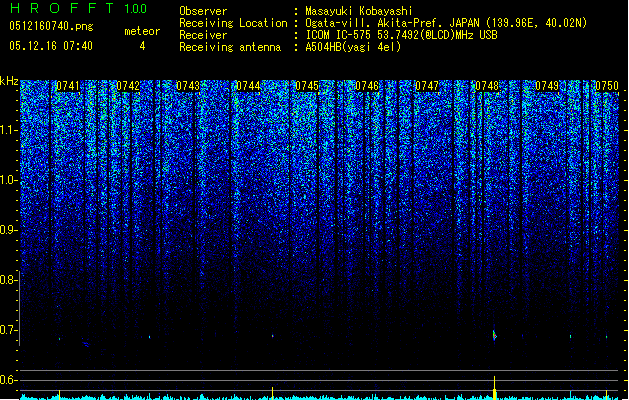Click the 0747 time marker label
Screen dimensions: 629x400
(427, 86)
